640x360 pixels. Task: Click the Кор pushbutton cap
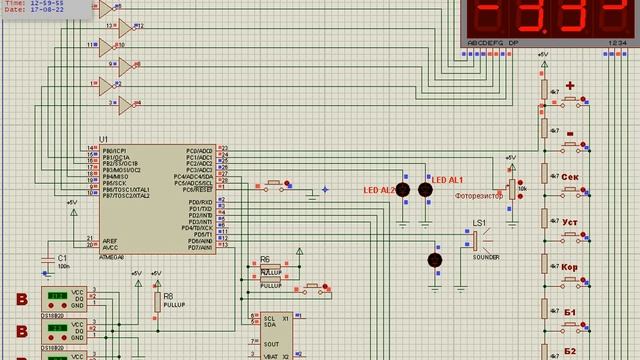coord(570,280)
